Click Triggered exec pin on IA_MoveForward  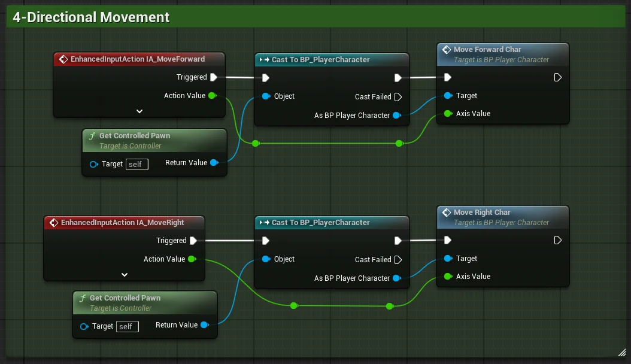214,77
